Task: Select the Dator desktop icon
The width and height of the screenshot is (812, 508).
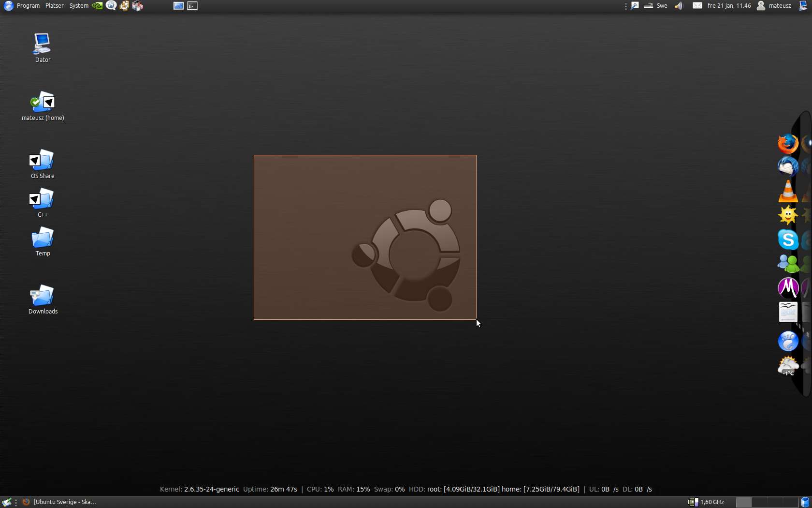Action: click(x=43, y=48)
